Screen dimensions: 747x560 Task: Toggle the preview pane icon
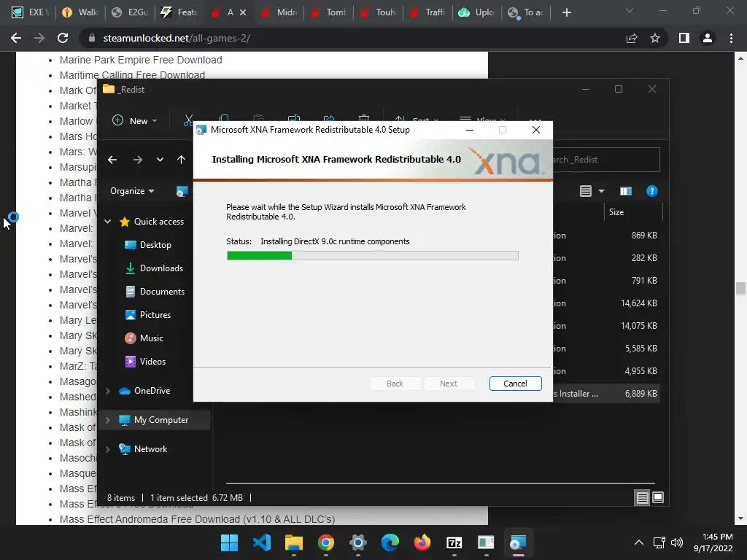pyautogui.click(x=625, y=191)
